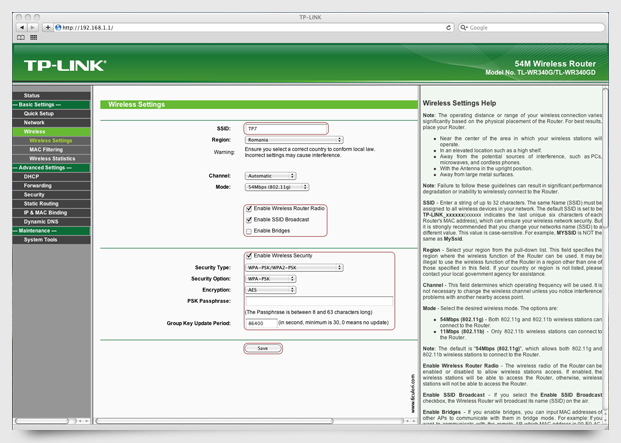Go back with the browser back arrow
The image size is (621, 443).
(x=21, y=27)
